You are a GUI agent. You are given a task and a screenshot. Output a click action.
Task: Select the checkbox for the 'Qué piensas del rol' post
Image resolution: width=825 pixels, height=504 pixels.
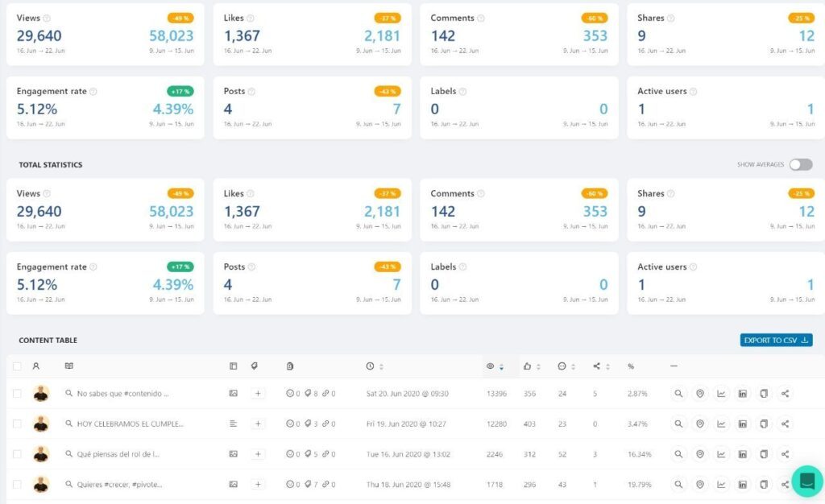point(18,454)
